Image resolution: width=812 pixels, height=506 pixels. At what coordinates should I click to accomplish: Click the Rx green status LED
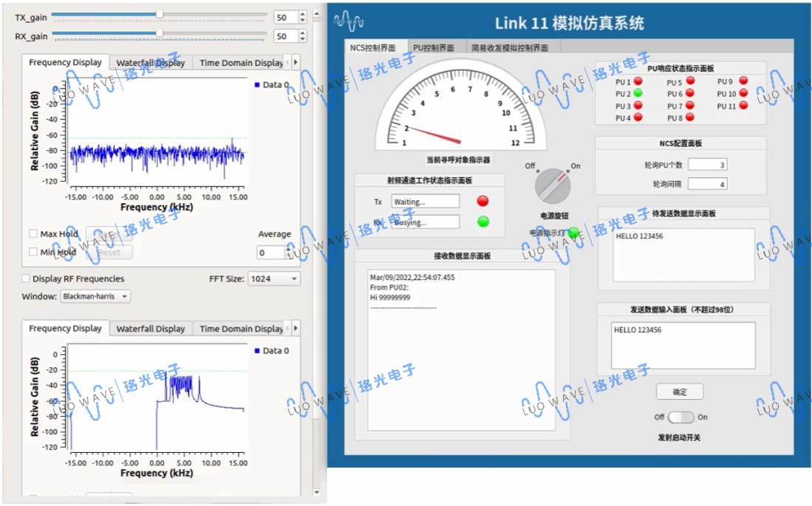(483, 221)
